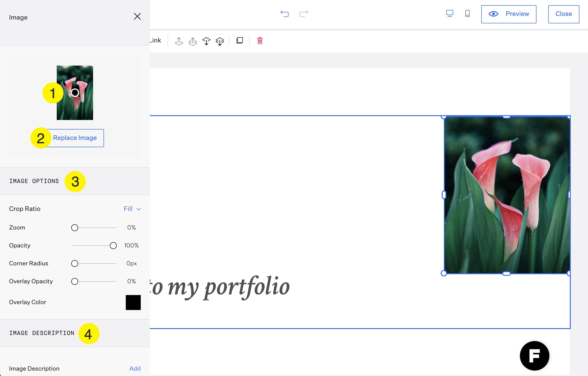Click the bring forward icon
The width and height of the screenshot is (588, 376).
tap(179, 41)
